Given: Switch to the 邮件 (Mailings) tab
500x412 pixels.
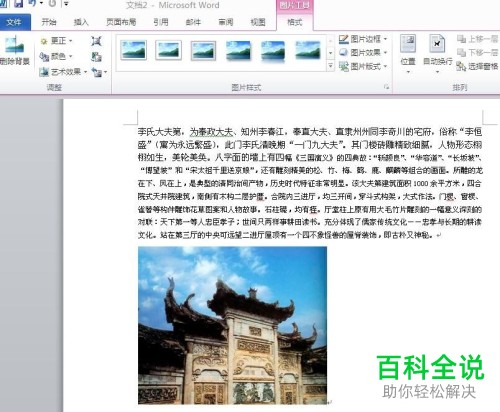Looking at the screenshot, I should [193, 22].
